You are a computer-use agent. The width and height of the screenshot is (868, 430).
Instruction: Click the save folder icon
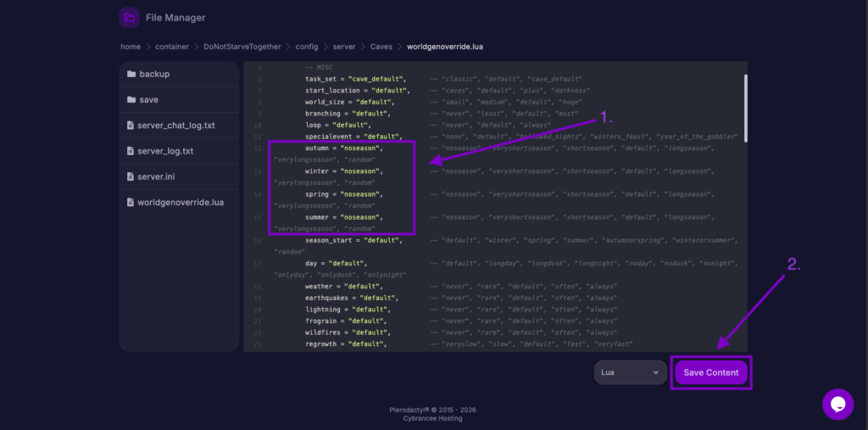click(x=131, y=99)
